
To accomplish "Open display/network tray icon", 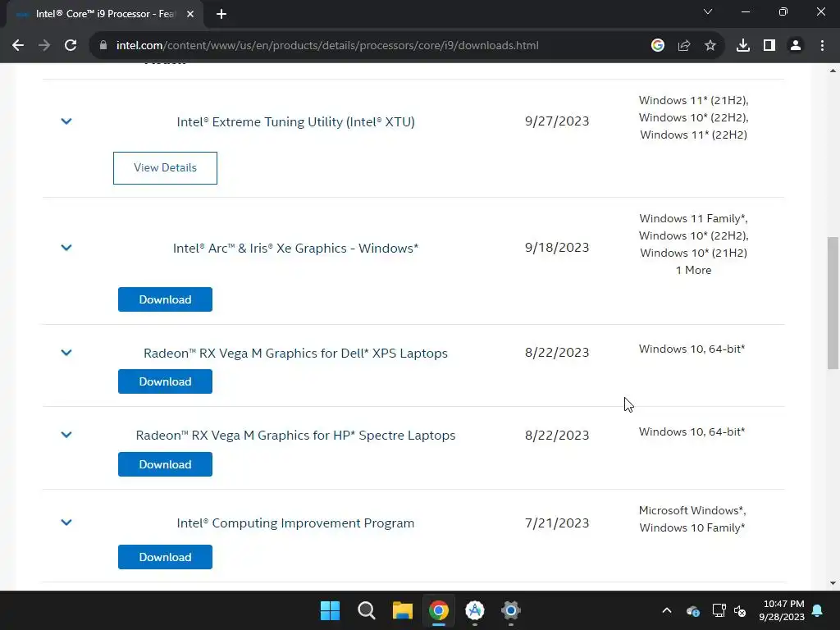I will pos(719,610).
